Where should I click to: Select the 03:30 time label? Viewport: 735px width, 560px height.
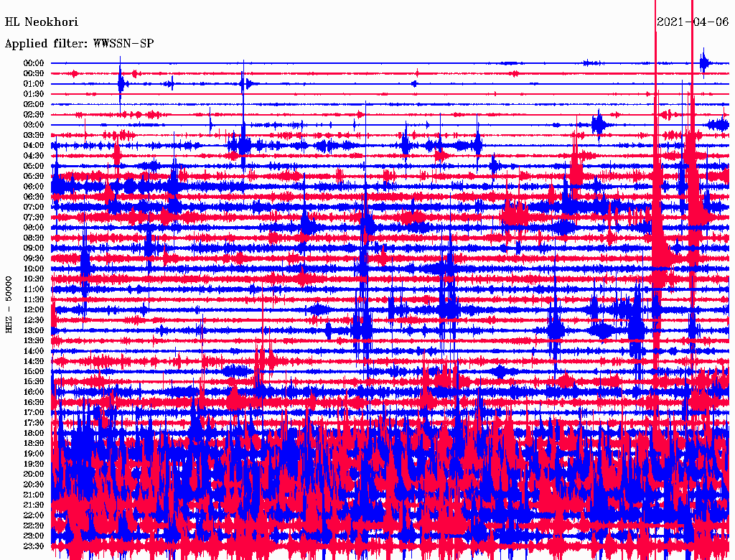pyautogui.click(x=34, y=135)
